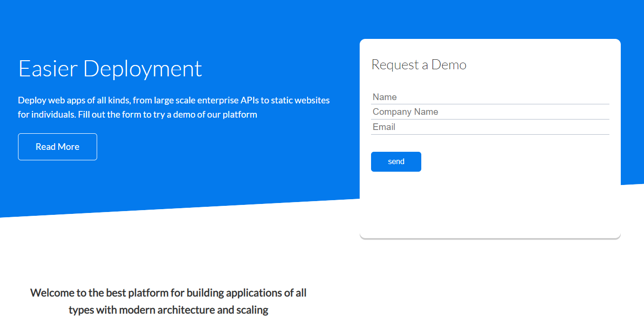The height and width of the screenshot is (332, 644).
Task: Click the Request a Demo title
Action: [419, 65]
